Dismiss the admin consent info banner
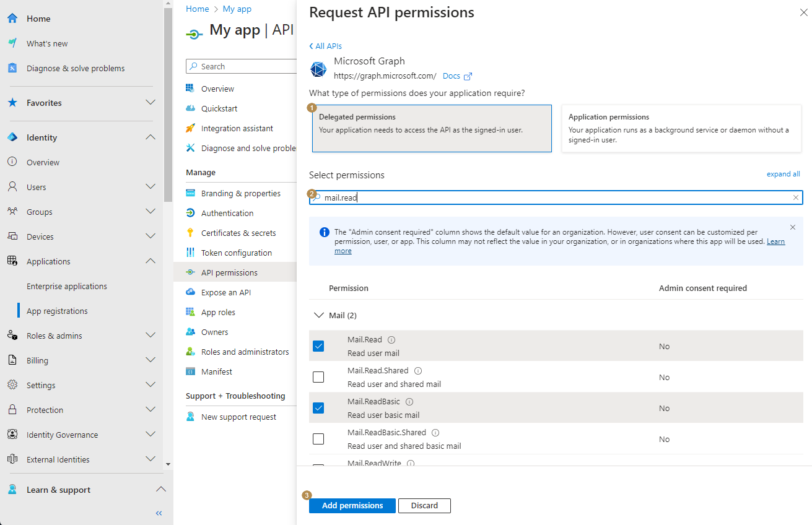812x525 pixels. pos(792,227)
